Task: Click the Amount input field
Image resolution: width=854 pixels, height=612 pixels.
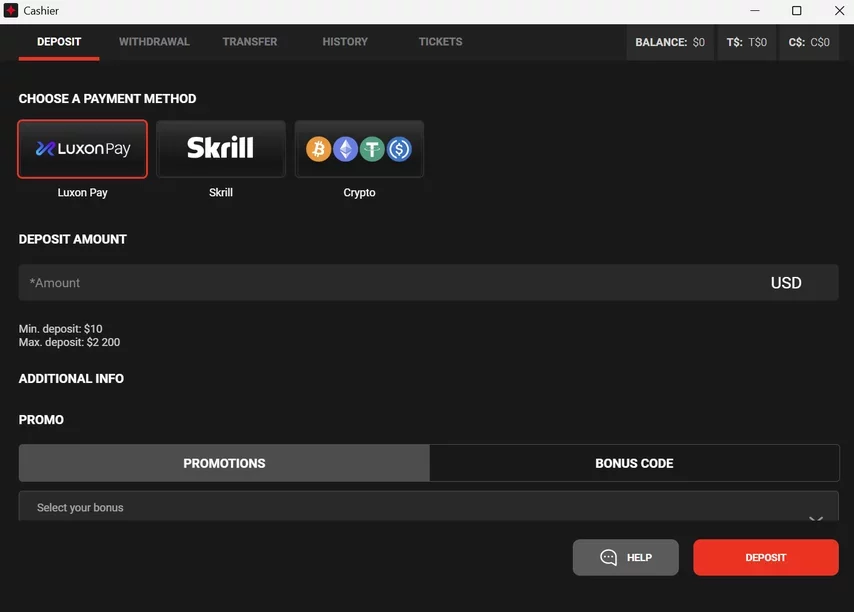Action: point(390,283)
